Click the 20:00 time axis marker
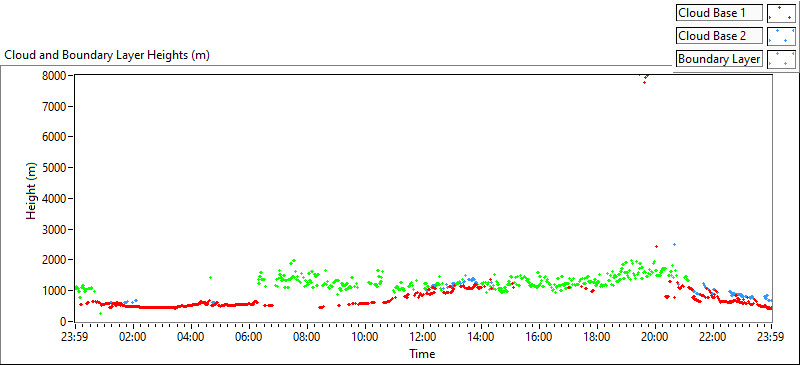 656,337
